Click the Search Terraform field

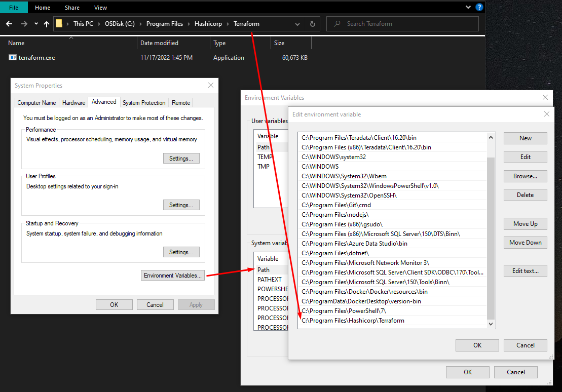point(402,24)
